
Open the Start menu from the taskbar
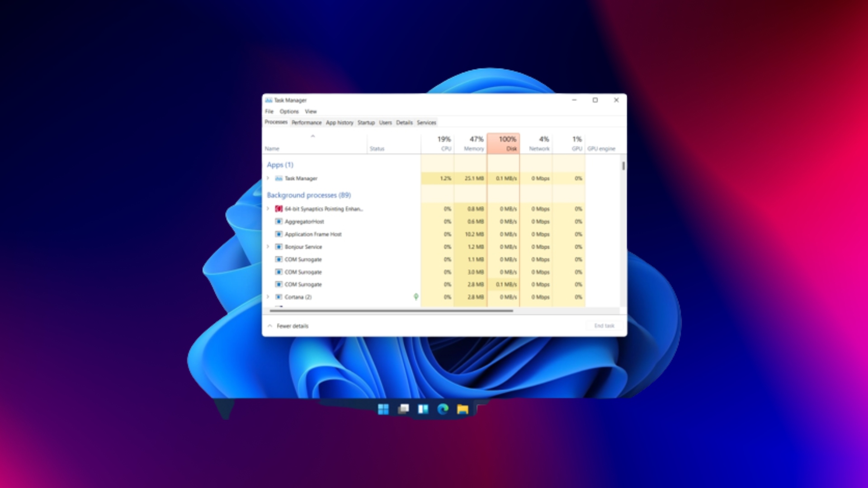tap(383, 409)
